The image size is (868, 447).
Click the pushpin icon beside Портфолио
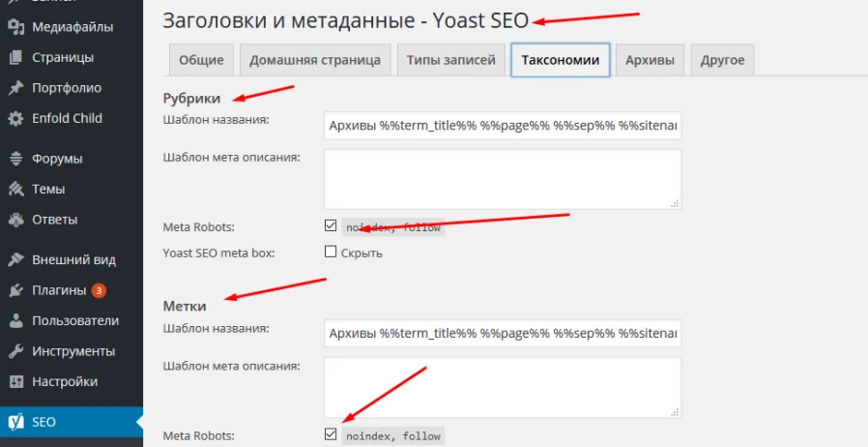tap(16, 87)
